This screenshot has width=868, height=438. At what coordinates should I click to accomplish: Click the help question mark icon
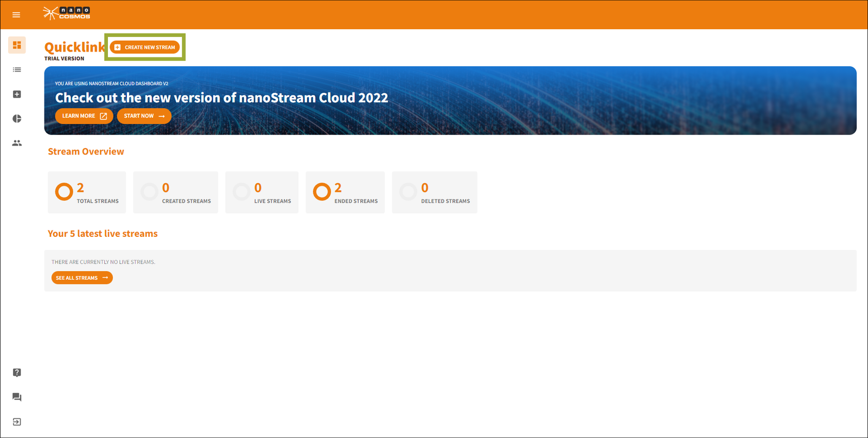coord(17,372)
